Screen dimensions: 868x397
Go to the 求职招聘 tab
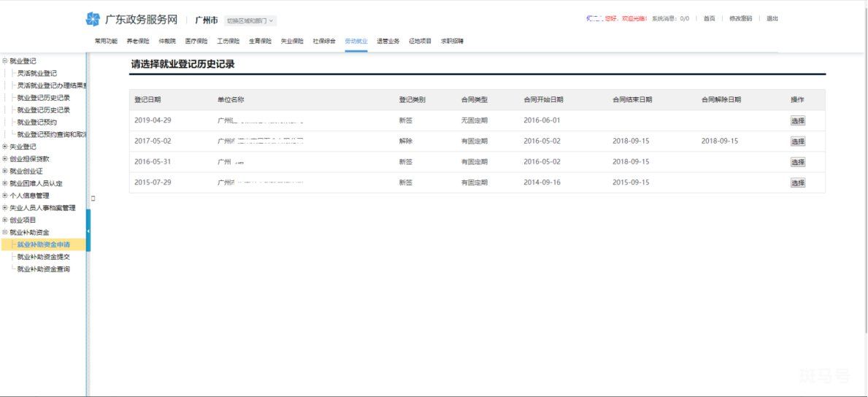[x=452, y=41]
